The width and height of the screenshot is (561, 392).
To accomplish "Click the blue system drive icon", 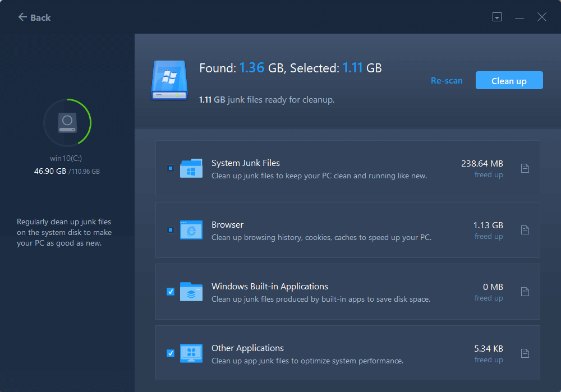I will click(x=169, y=80).
